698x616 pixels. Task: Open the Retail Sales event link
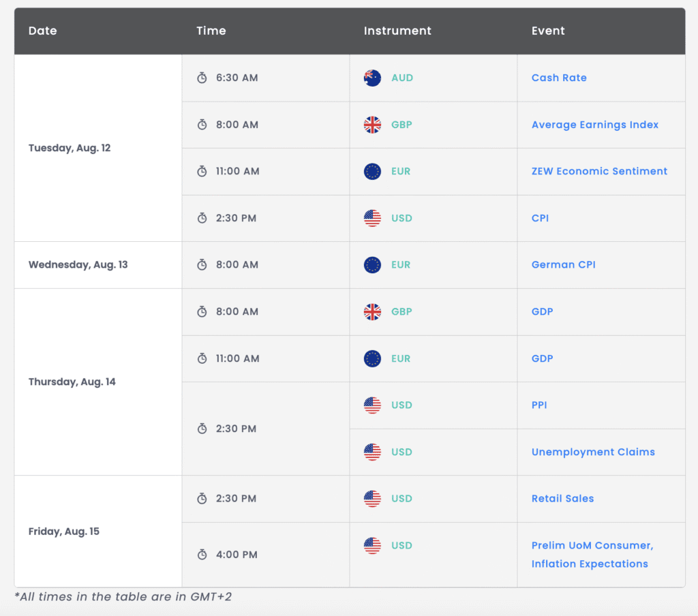click(x=562, y=499)
